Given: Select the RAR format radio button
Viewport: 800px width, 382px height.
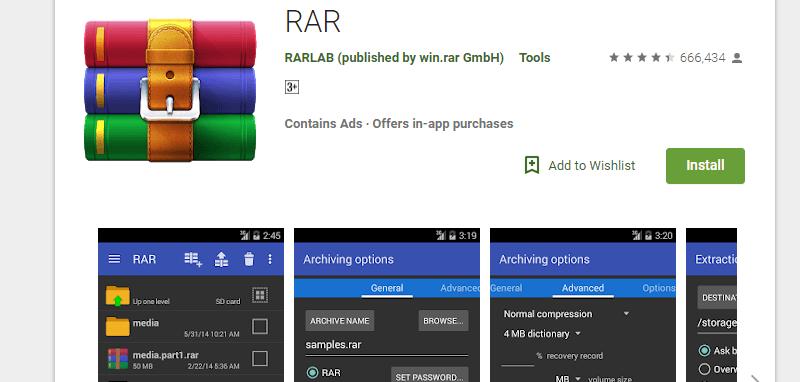Looking at the screenshot, I should (312, 373).
